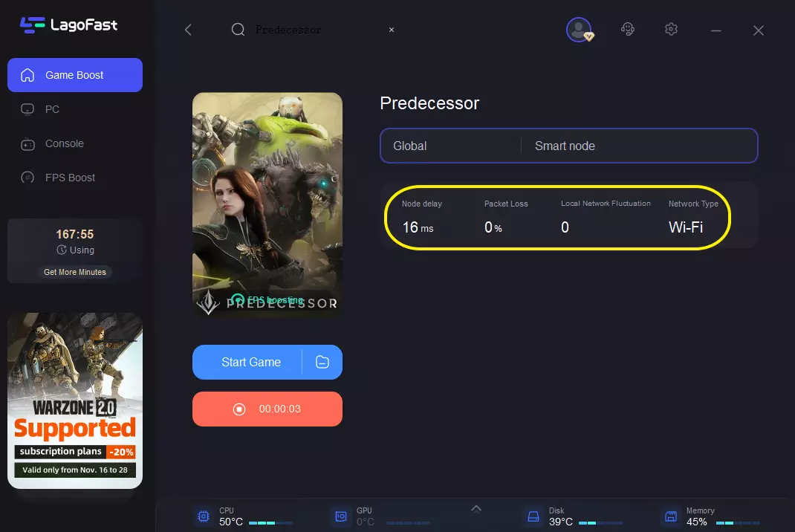This screenshot has height=532, width=795.
Task: Clear the search text with the x
Action: tap(392, 30)
